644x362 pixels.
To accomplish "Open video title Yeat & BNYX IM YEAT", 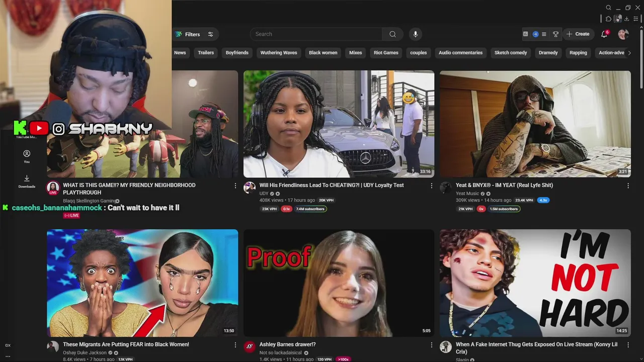I will click(x=504, y=186).
